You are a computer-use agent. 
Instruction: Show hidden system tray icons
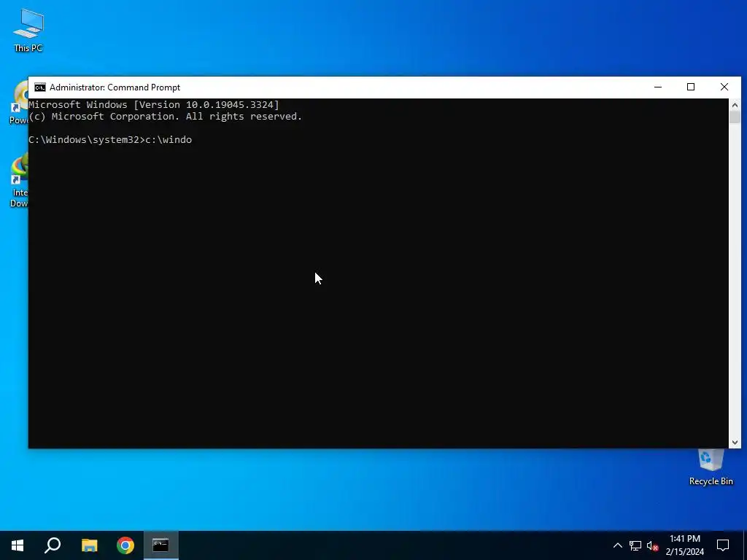point(617,545)
